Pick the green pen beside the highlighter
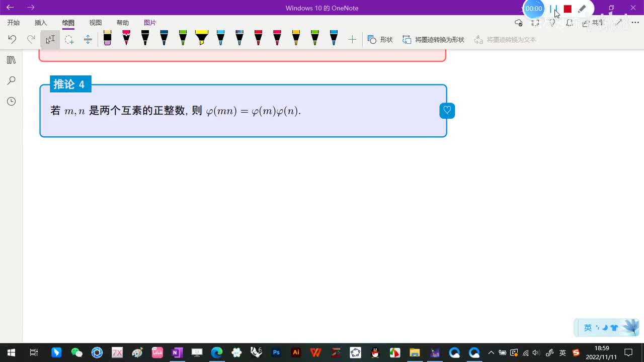This screenshot has width=644, height=362. pyautogui.click(x=183, y=38)
